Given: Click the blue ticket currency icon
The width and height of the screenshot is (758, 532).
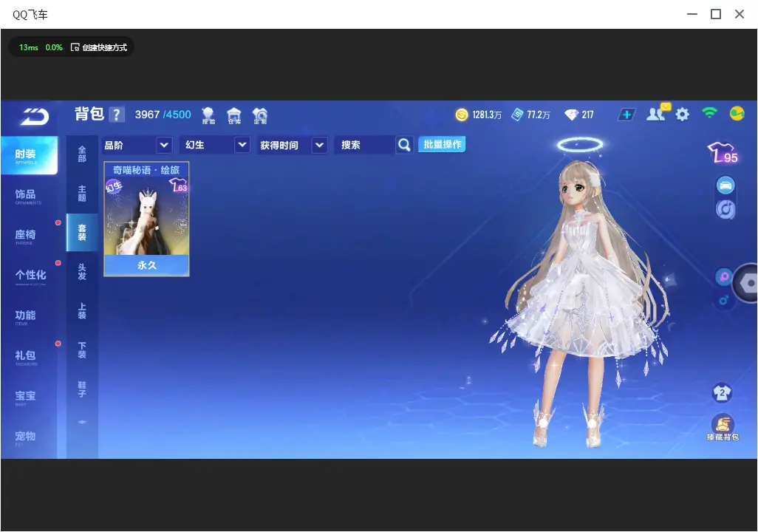Looking at the screenshot, I should pos(517,115).
